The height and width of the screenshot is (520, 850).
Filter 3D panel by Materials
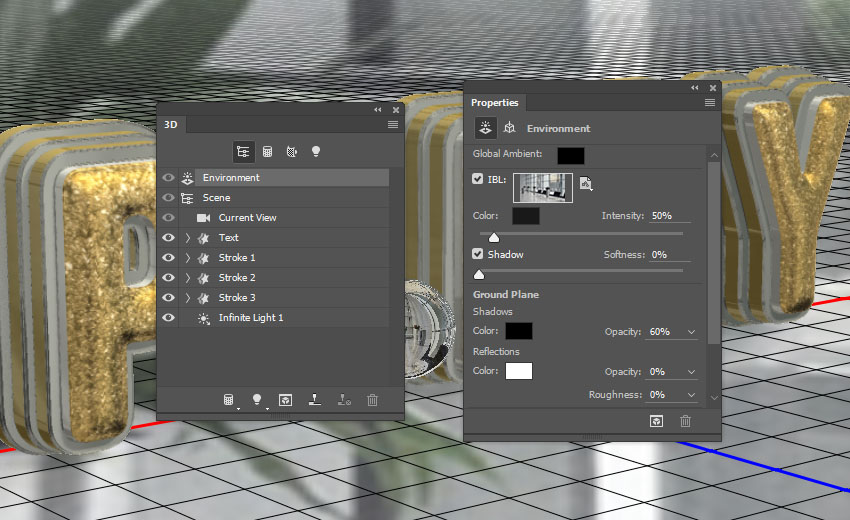[292, 151]
